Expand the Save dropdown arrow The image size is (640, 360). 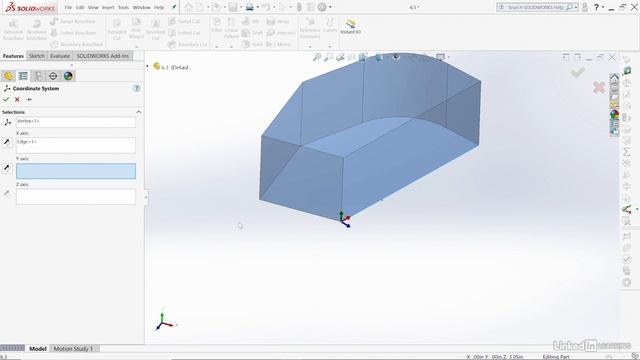[241, 7]
